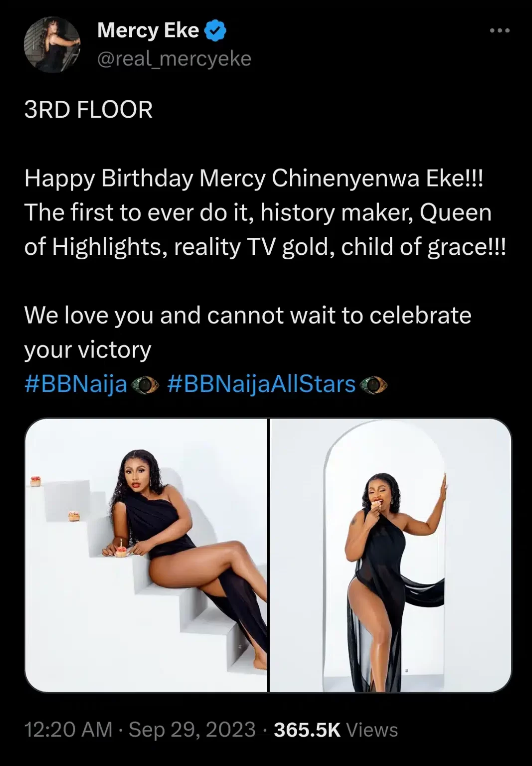The height and width of the screenshot is (766, 532).
Task: Click the Mercy Eke display name
Action: coord(148,31)
